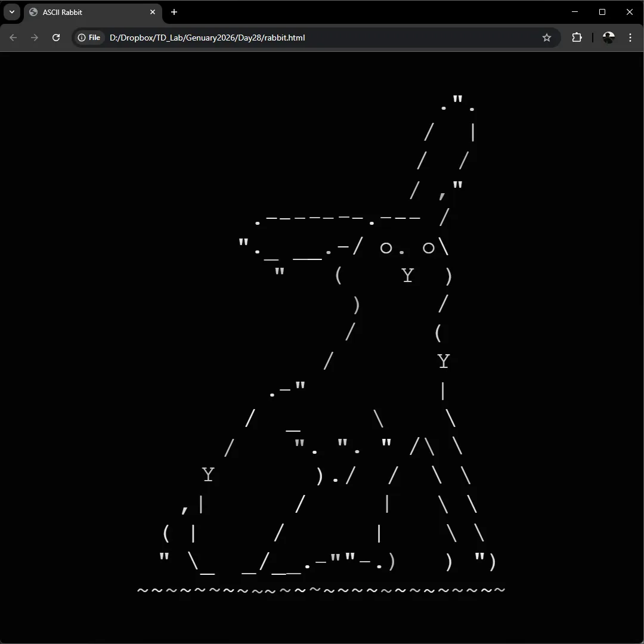644x644 pixels.
Task: Click the reload page icon
Action: 56,38
